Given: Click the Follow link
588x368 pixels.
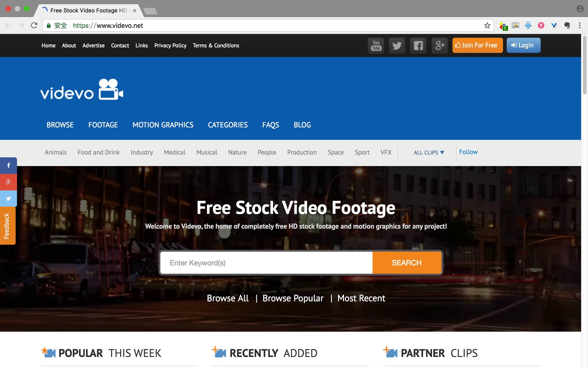Looking at the screenshot, I should (x=468, y=152).
